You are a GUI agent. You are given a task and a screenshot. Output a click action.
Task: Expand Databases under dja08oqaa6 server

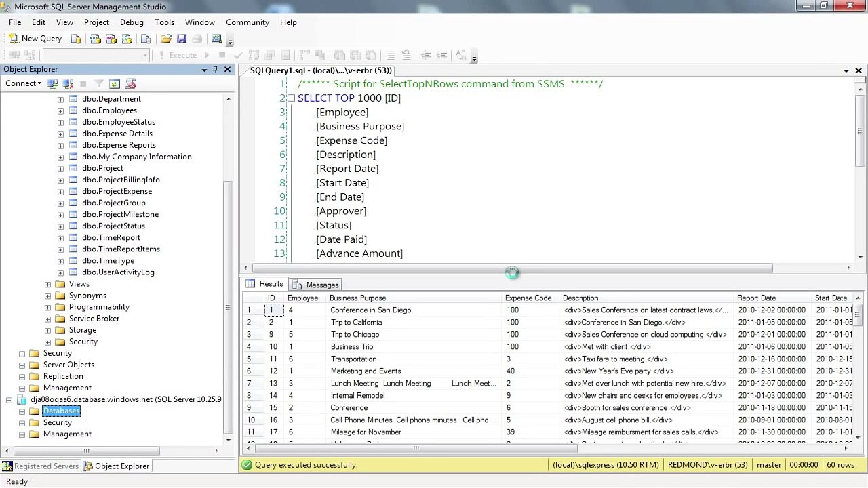(x=22, y=411)
